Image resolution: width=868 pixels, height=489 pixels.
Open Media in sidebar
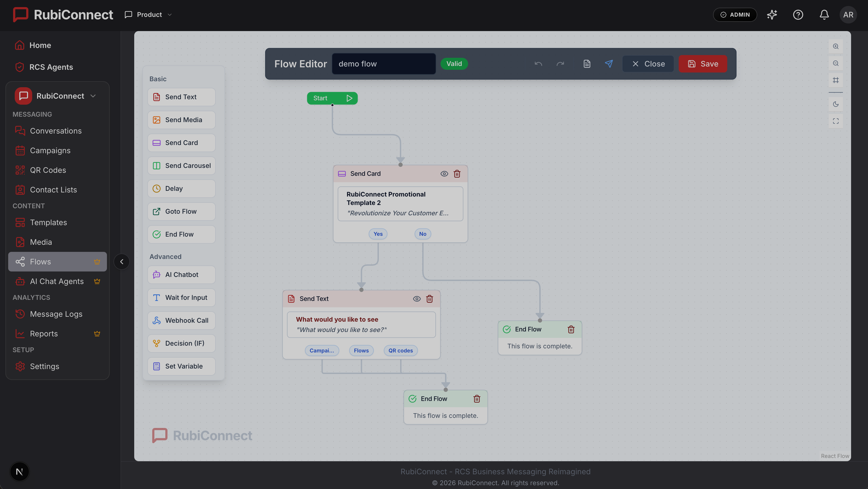pyautogui.click(x=57, y=242)
